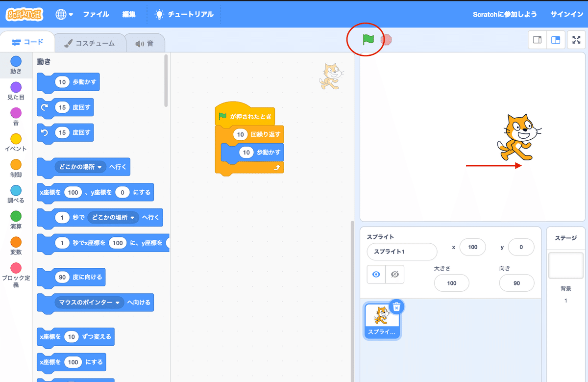Select the ブロック定義 category
The image size is (588, 382).
[16, 275]
